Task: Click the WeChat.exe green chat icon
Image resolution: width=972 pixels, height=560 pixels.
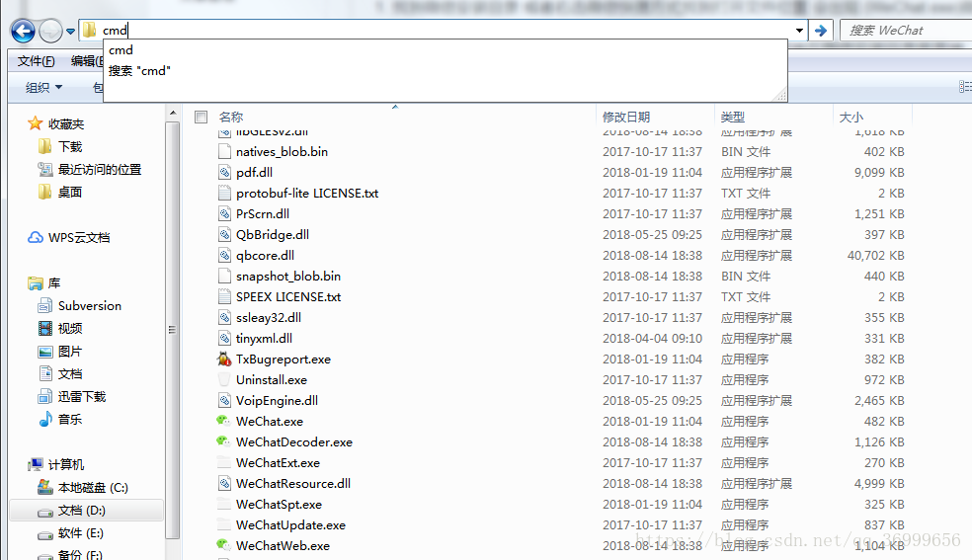Action: (x=224, y=421)
